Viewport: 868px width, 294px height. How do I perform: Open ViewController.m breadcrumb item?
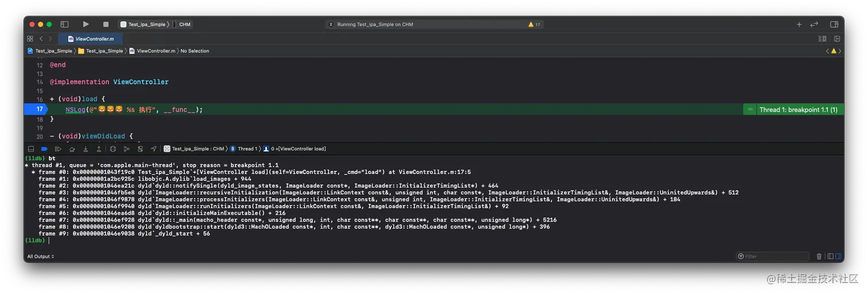(x=152, y=51)
